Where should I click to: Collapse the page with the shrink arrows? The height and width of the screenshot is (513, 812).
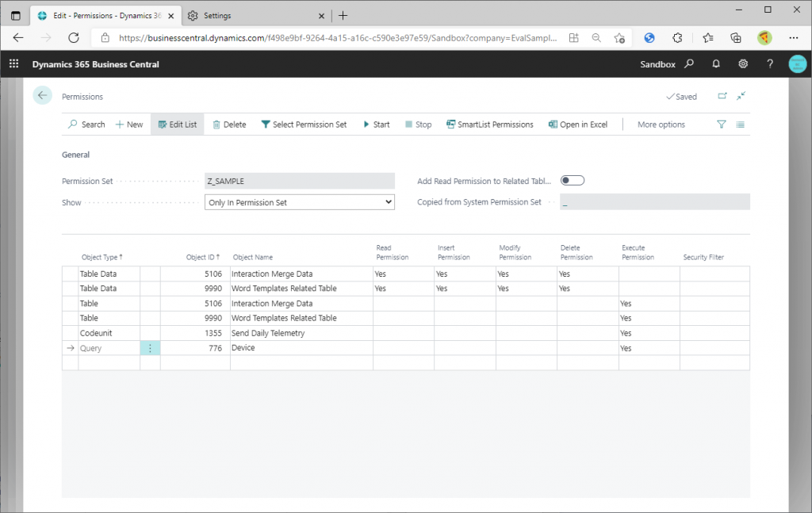coord(741,96)
